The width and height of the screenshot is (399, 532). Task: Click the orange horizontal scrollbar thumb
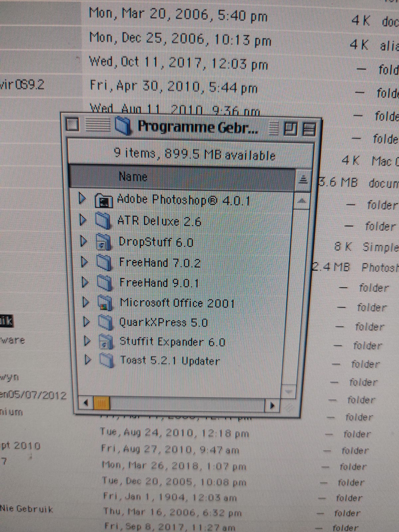click(101, 404)
